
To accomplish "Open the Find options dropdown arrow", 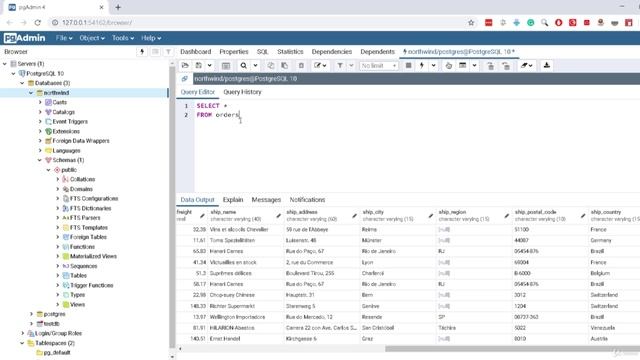I will coord(255,65).
